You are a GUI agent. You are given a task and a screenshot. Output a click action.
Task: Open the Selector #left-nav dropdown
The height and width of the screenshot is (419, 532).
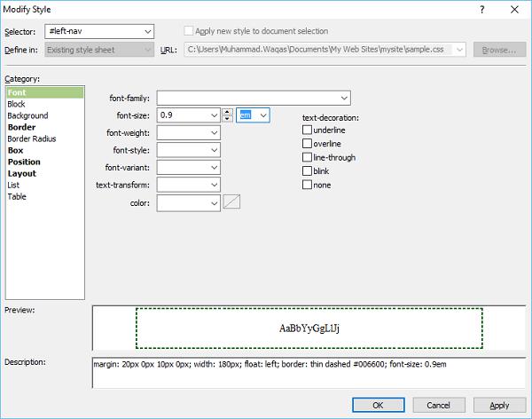[x=147, y=32]
